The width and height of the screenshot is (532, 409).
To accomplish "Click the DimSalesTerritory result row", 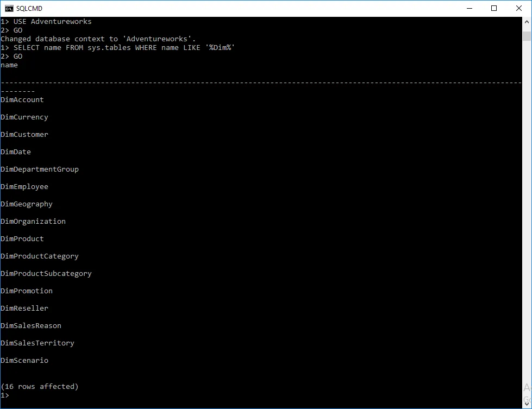I will [37, 343].
